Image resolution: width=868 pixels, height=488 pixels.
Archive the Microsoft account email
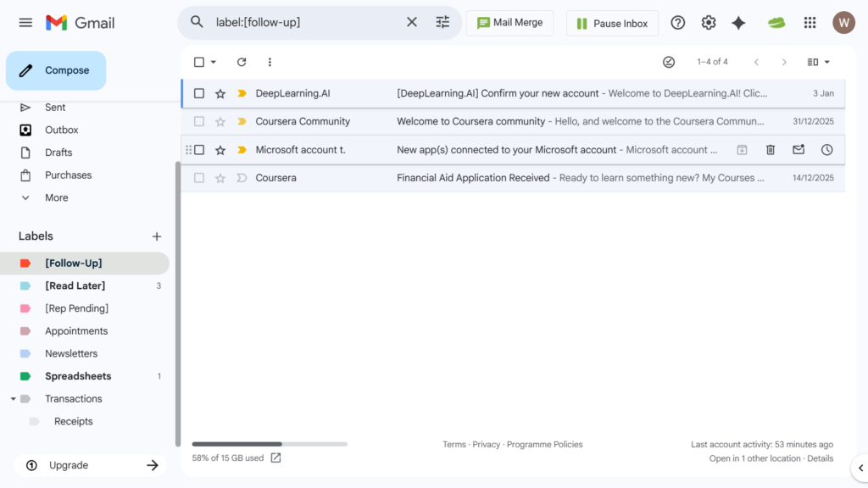[742, 150]
